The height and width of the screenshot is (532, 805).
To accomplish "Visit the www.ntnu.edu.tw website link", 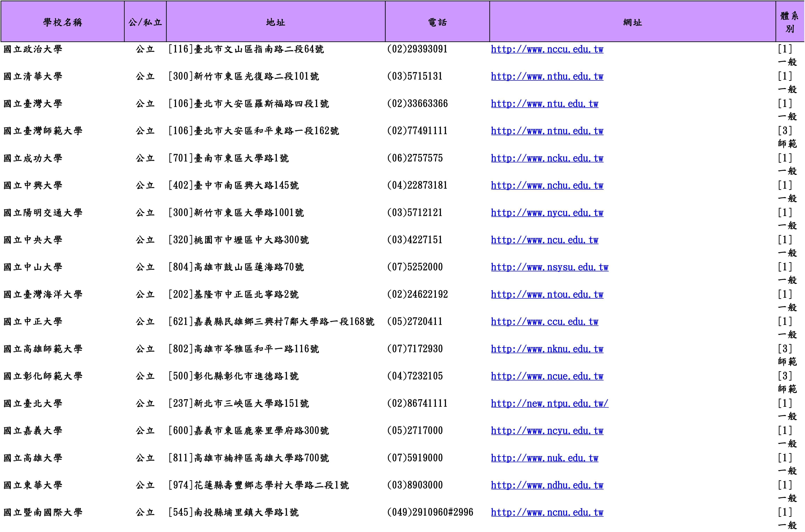I will click(547, 131).
